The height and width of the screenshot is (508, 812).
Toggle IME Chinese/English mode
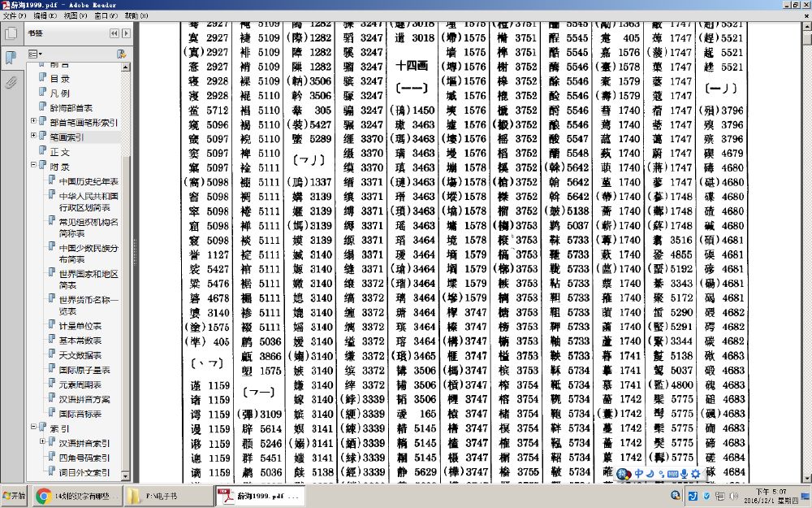(x=638, y=474)
